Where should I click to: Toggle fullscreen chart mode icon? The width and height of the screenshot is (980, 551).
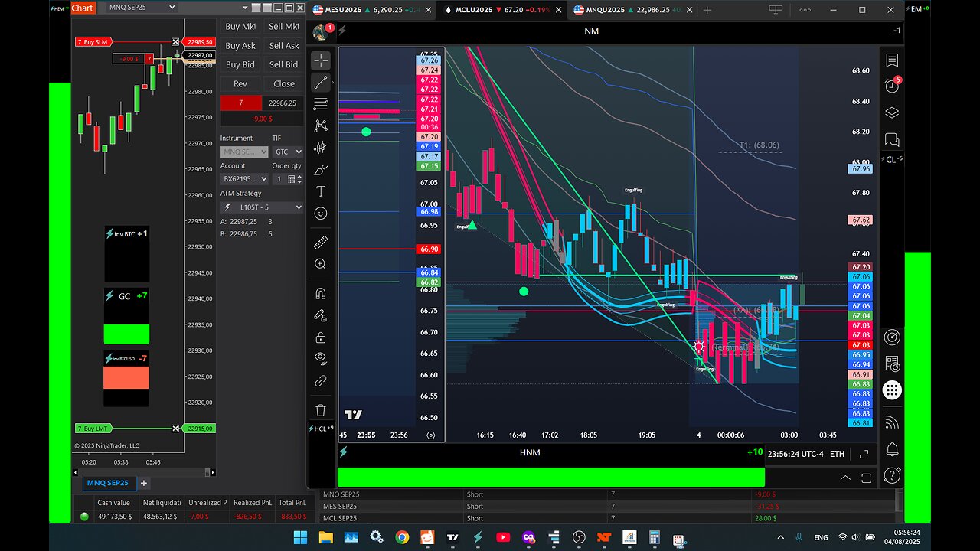[864, 454]
